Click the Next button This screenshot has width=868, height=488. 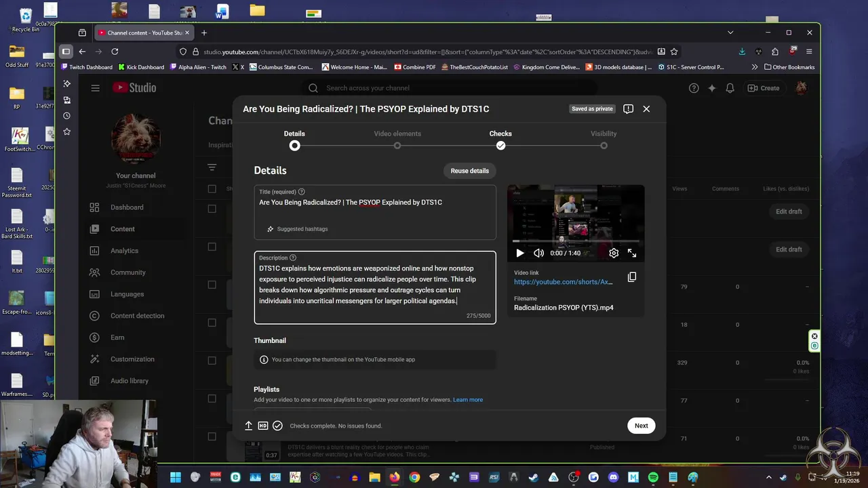(x=641, y=426)
